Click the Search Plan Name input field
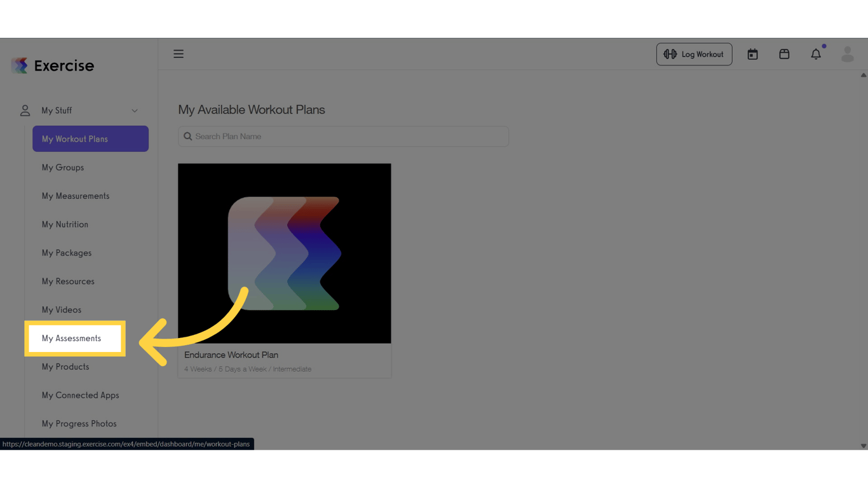Screen dimensions: 868x488 click(x=343, y=136)
